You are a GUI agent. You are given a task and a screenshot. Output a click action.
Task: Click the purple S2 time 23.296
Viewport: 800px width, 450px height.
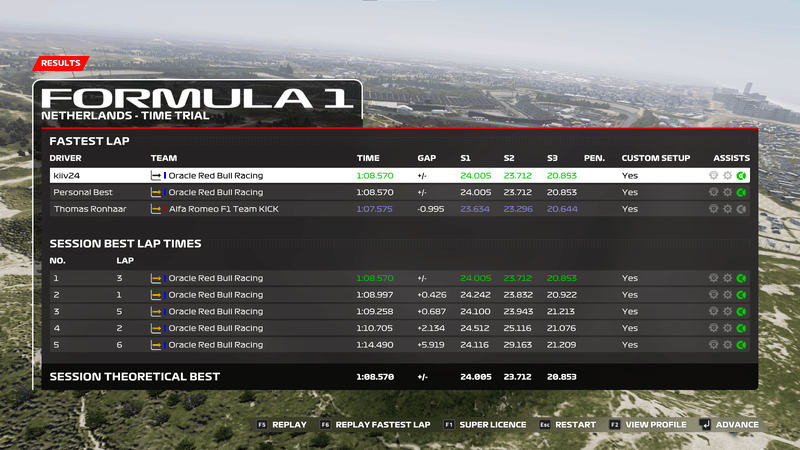coord(518,209)
